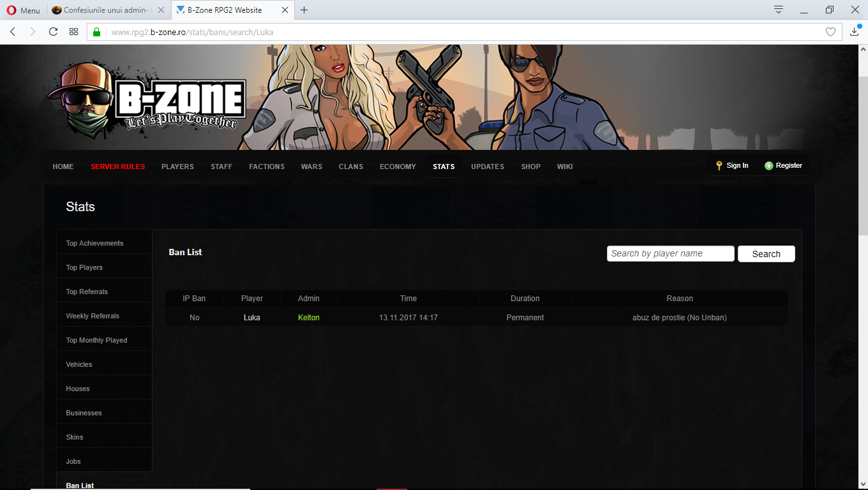Open new tab with plus icon
The height and width of the screenshot is (490, 868).
point(304,10)
